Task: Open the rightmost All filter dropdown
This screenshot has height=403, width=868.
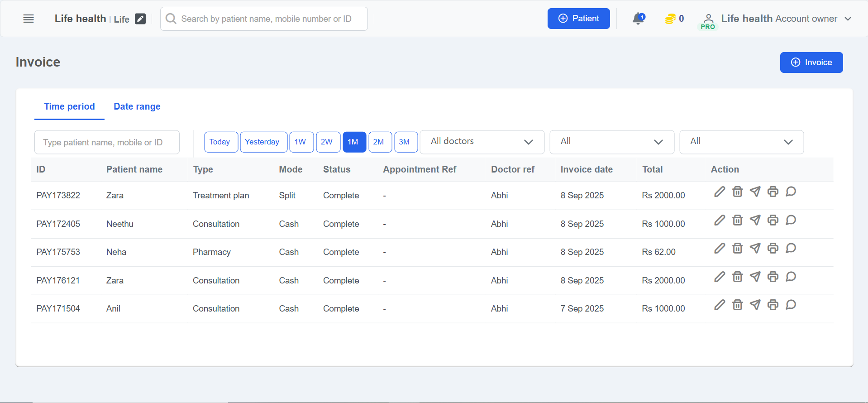Action: coord(741,142)
